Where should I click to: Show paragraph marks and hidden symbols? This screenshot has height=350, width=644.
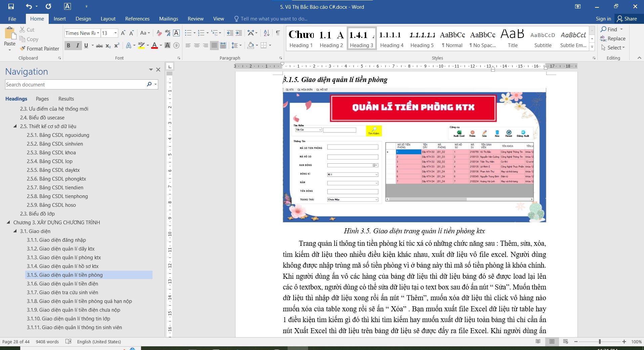click(278, 33)
